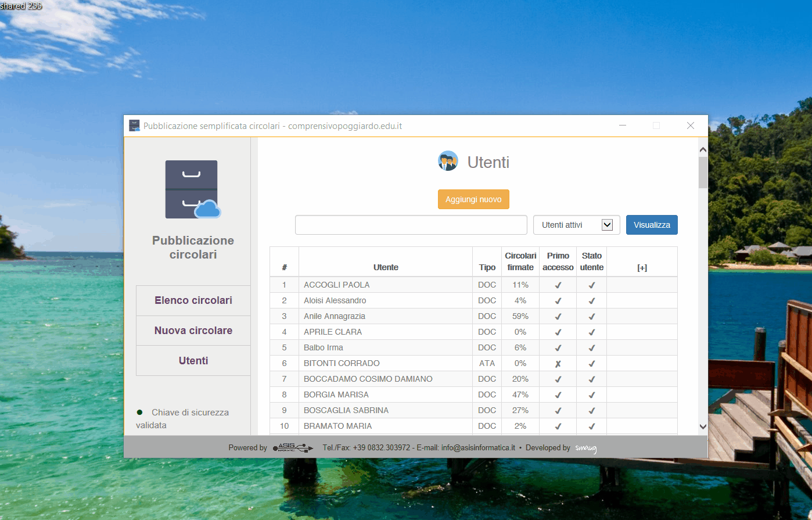Toggle Stato utente for ACCOGLI PAOLA
Viewport: 812px width, 520px height.
592,285
